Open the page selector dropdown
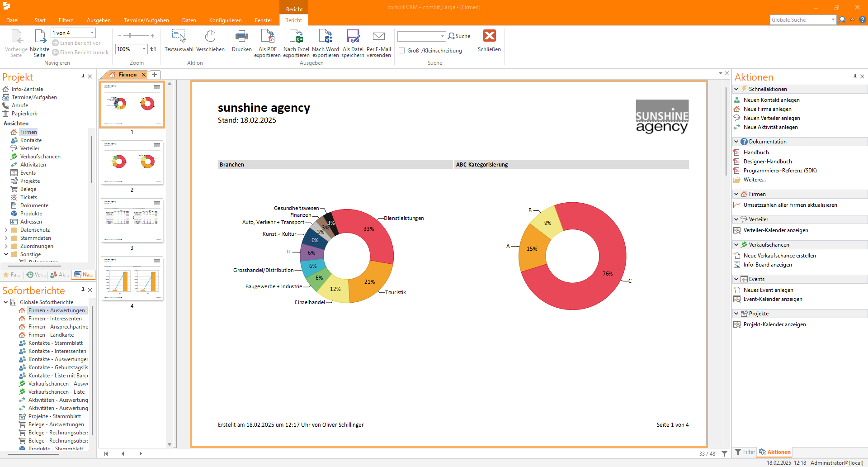 point(92,33)
